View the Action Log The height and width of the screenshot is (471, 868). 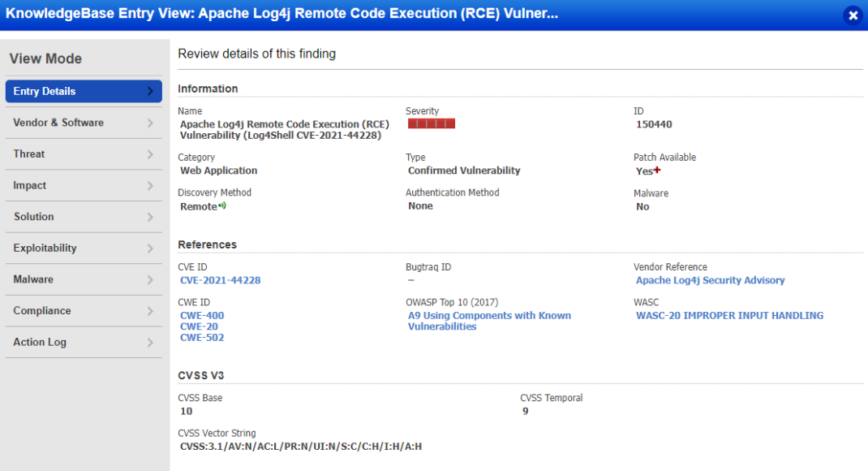pos(84,342)
